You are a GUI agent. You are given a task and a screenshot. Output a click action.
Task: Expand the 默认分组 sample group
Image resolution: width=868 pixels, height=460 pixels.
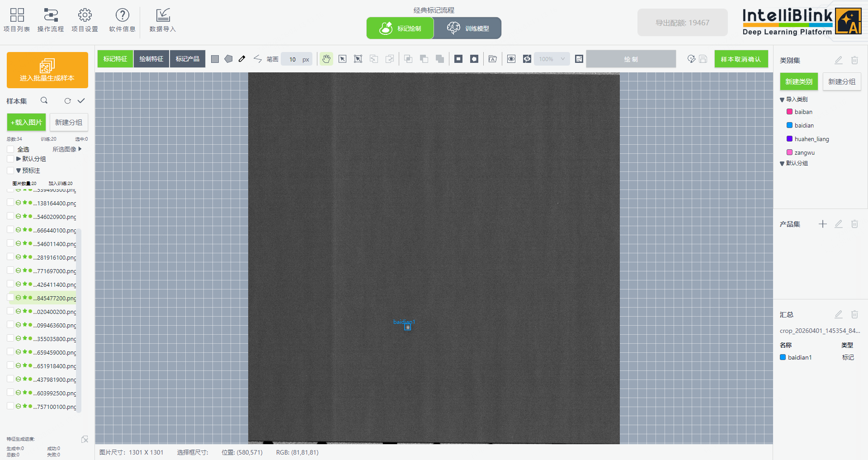[19, 159]
